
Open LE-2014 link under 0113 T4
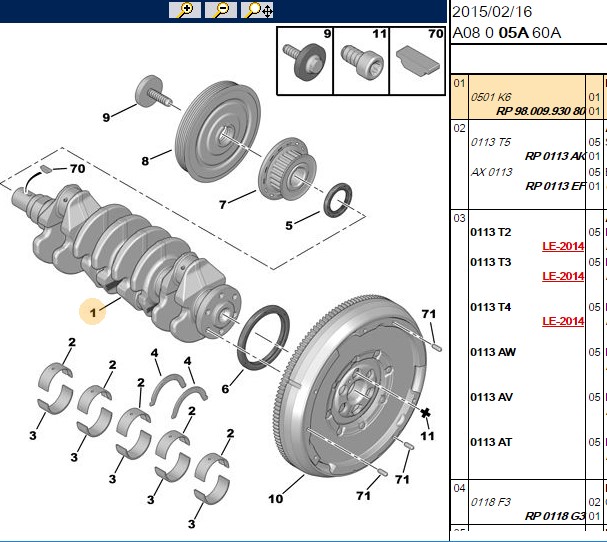563,321
